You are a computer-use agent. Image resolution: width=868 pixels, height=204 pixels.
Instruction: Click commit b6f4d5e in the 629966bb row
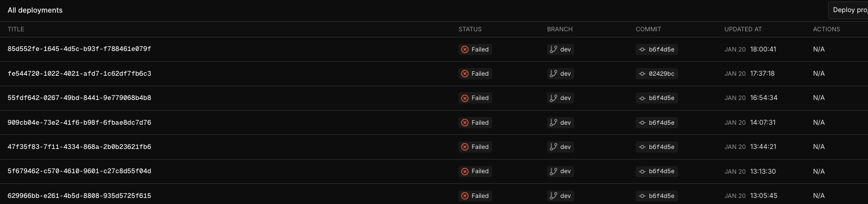click(656, 196)
